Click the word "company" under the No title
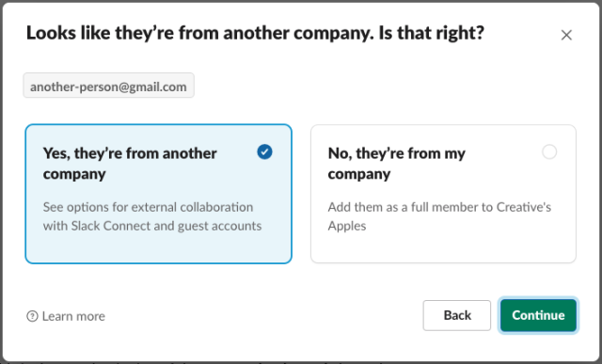Image resolution: width=602 pixels, height=364 pixels. [359, 174]
